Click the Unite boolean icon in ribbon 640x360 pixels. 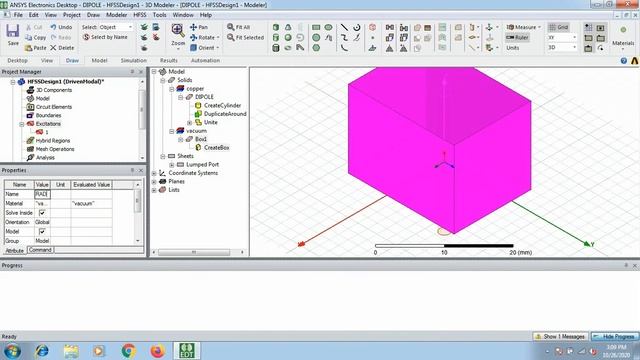[417, 27]
